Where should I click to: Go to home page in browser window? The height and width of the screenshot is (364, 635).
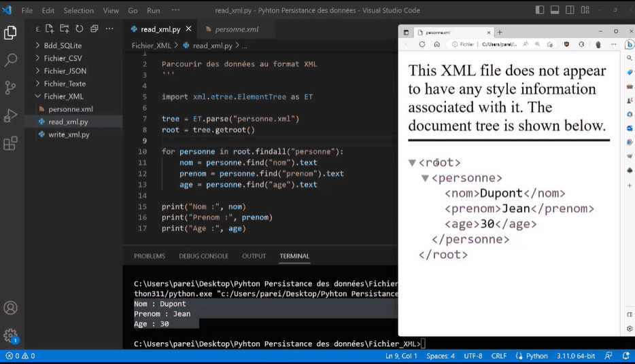(x=437, y=45)
